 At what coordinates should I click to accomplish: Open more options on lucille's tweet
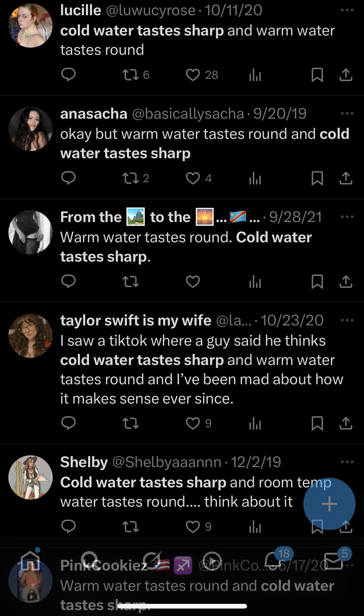coord(347,11)
